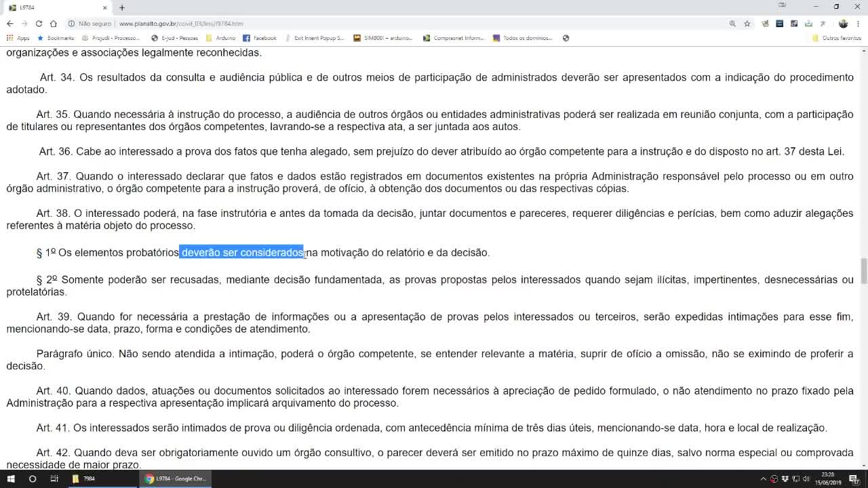
Task: Open the Chrome profile avatar
Action: coord(843,24)
